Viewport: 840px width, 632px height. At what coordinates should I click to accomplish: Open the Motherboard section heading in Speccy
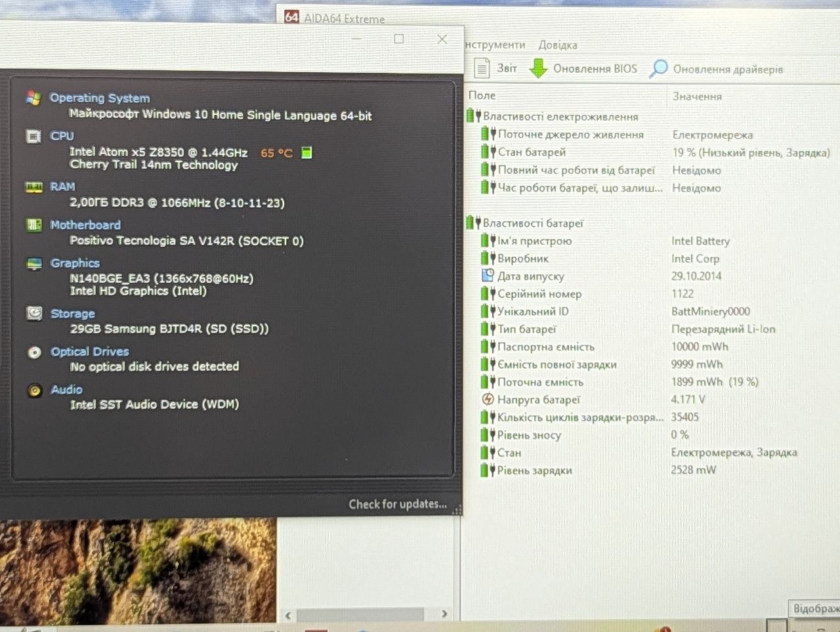[85, 224]
